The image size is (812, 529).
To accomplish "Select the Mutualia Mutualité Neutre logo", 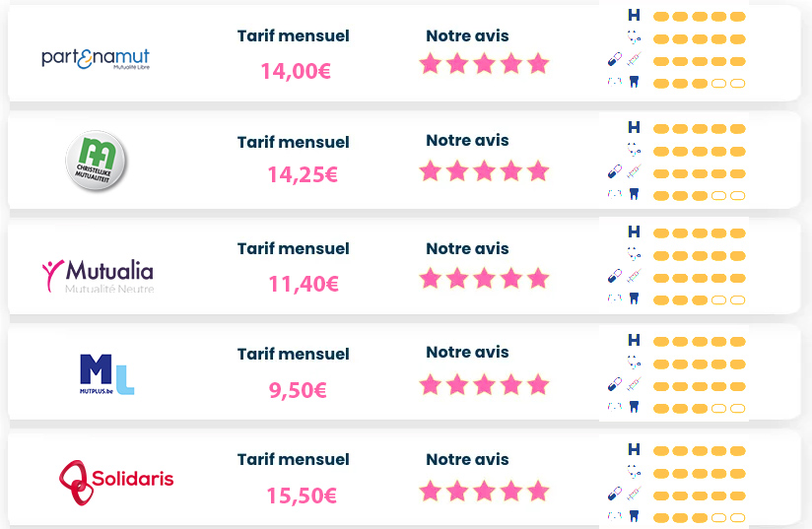I will pyautogui.click(x=98, y=276).
